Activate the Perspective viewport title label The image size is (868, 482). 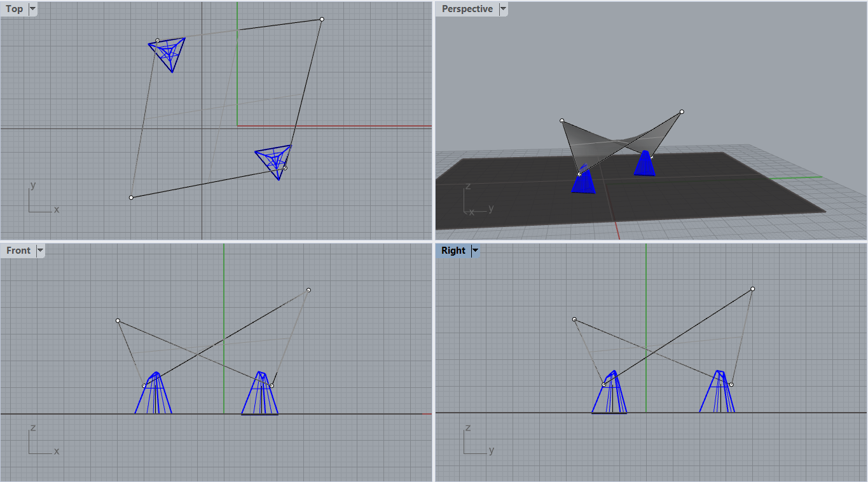[467, 9]
